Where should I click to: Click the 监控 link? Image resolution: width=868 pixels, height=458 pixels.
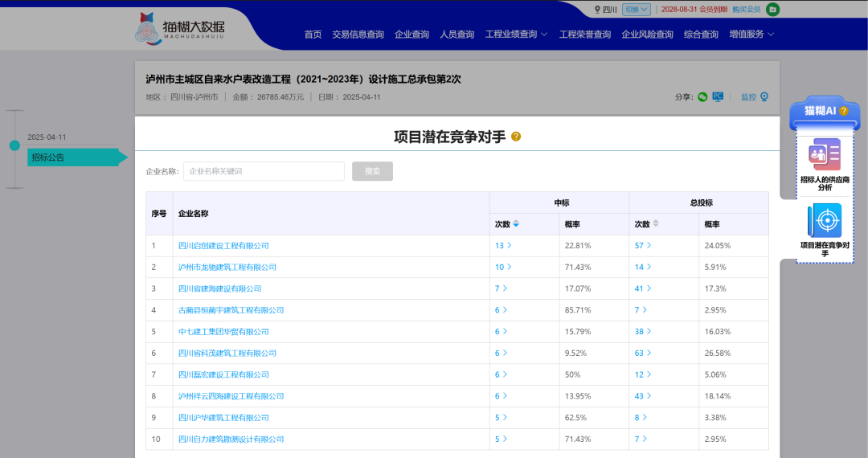click(x=748, y=96)
